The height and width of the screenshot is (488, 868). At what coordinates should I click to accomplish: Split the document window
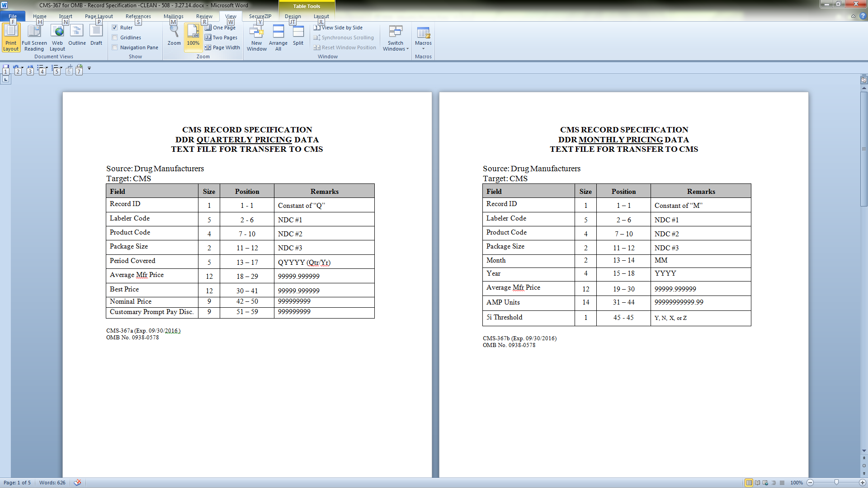(298, 32)
